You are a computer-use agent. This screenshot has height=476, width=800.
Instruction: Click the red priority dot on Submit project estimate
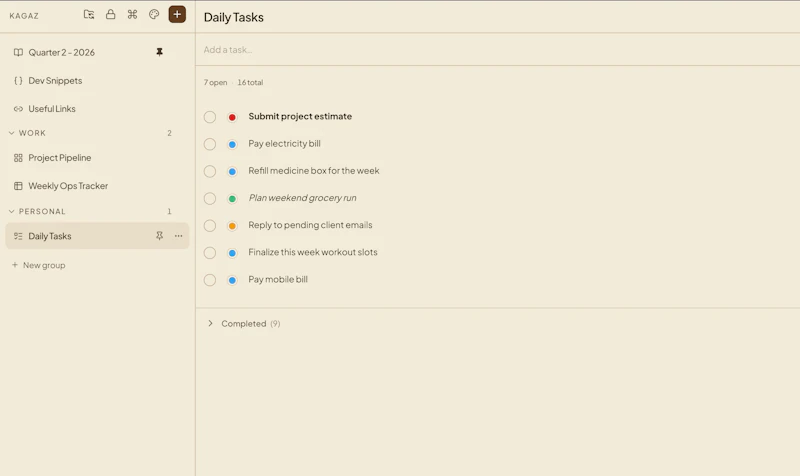[x=232, y=117]
